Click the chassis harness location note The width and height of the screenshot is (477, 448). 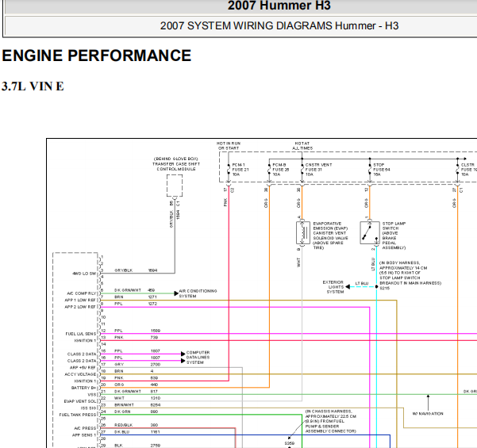point(331,421)
